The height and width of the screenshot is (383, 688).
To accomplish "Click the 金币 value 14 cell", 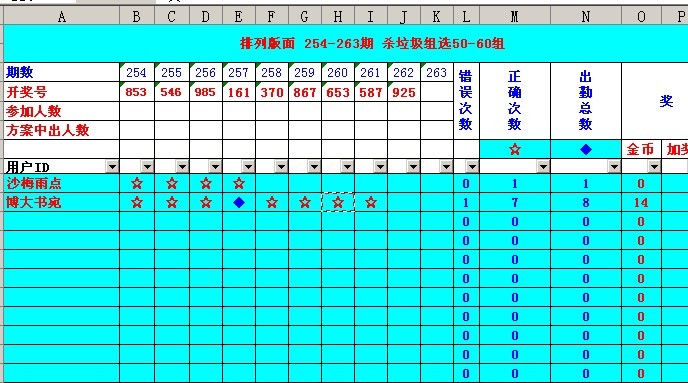I will (x=641, y=202).
